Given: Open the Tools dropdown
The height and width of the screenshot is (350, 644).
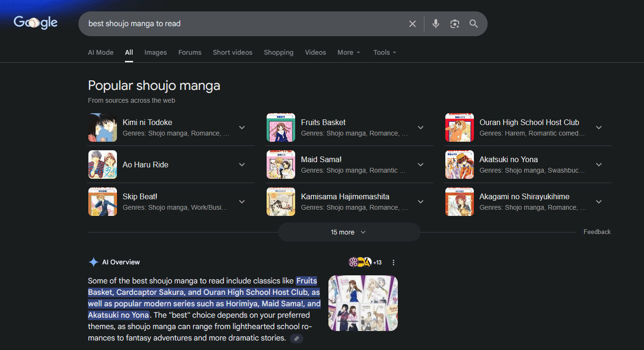Looking at the screenshot, I should point(384,52).
